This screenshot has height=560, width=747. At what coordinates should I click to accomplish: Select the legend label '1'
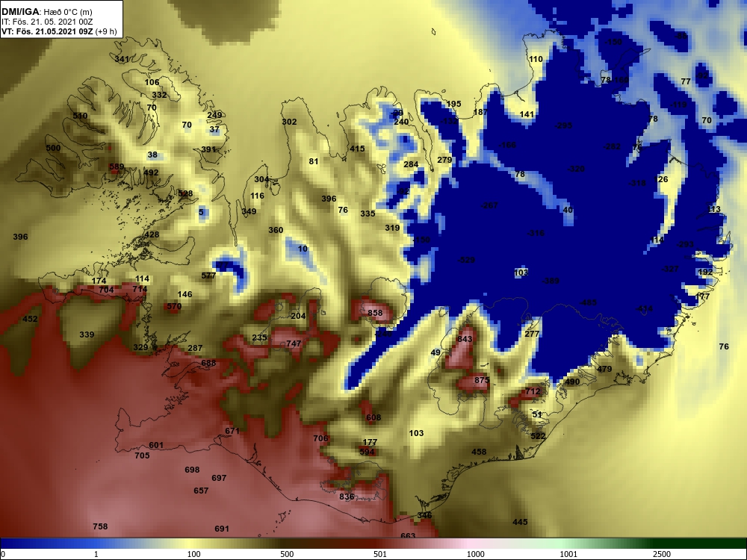point(96,554)
